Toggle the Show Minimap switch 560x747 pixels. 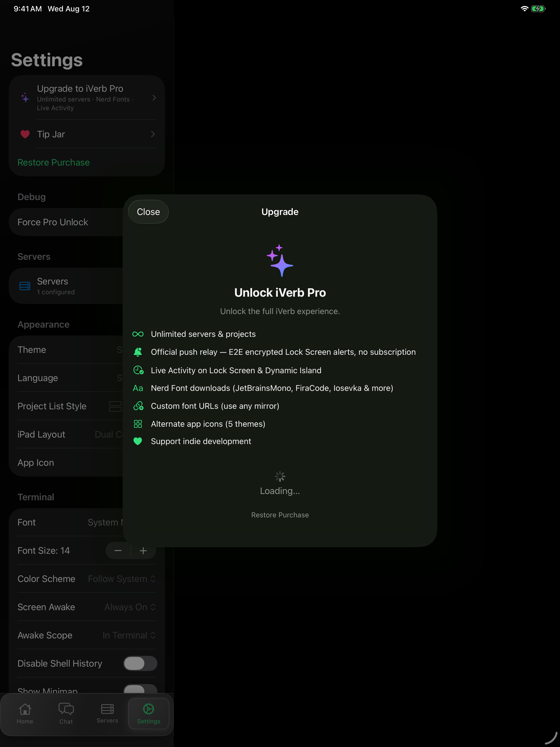[140, 689]
